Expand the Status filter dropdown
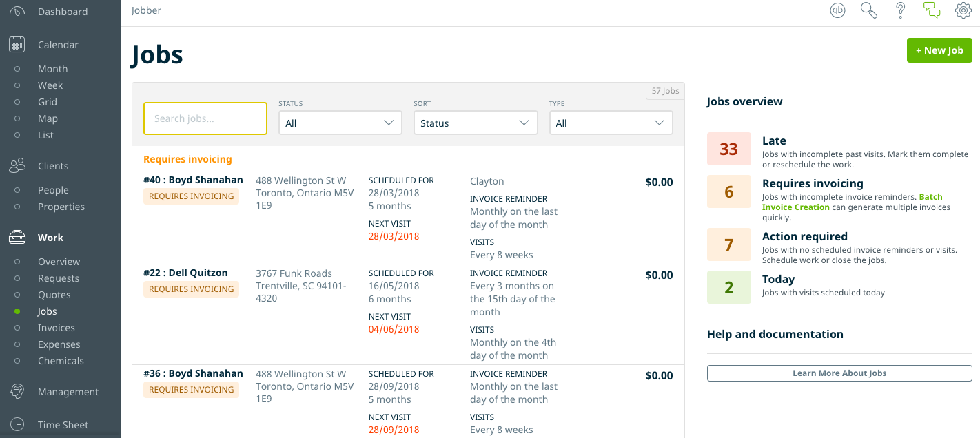 (x=340, y=123)
